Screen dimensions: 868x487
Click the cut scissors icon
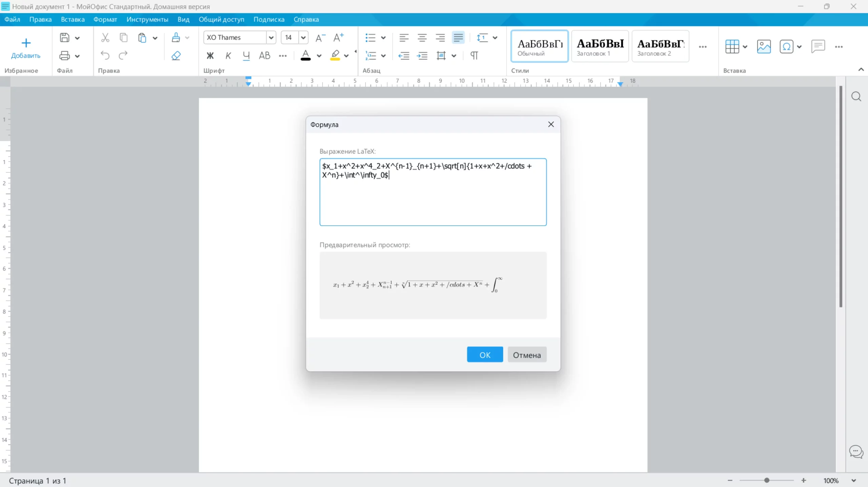point(105,37)
